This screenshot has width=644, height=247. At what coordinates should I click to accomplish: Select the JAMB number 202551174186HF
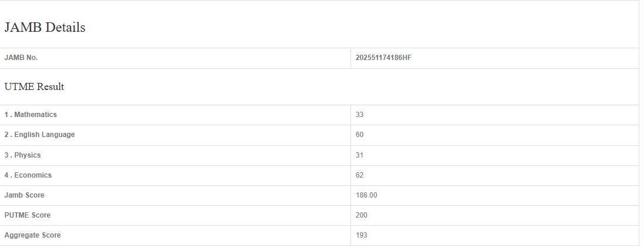(383, 58)
